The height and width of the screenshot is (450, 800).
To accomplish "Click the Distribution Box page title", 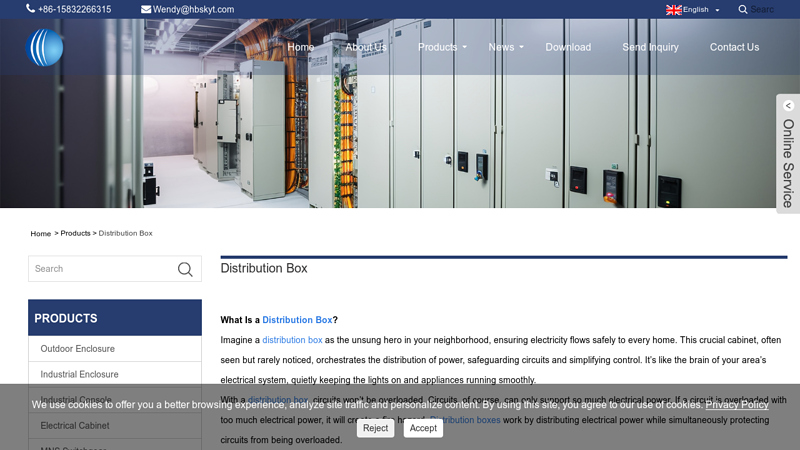I will coord(264,268).
